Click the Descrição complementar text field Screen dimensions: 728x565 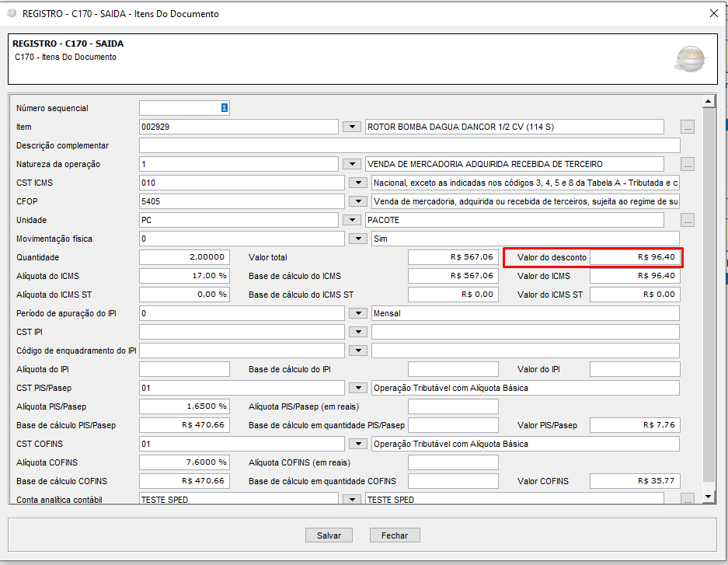point(409,145)
